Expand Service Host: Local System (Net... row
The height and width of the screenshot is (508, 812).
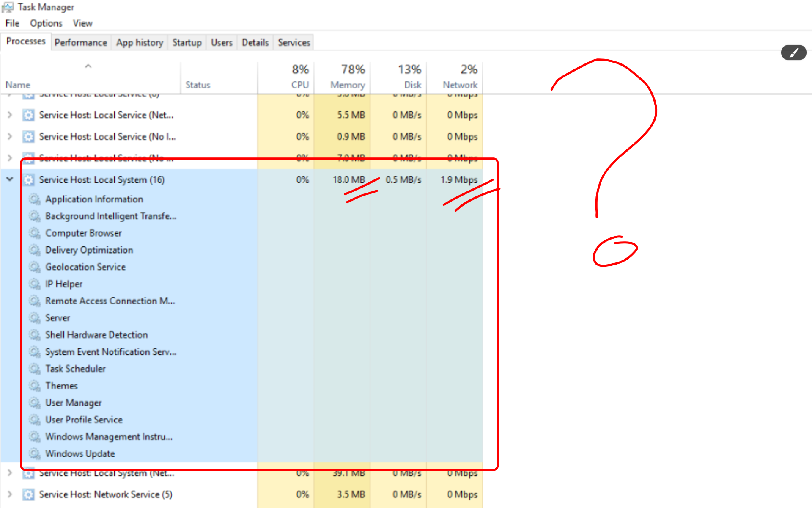[x=10, y=473]
